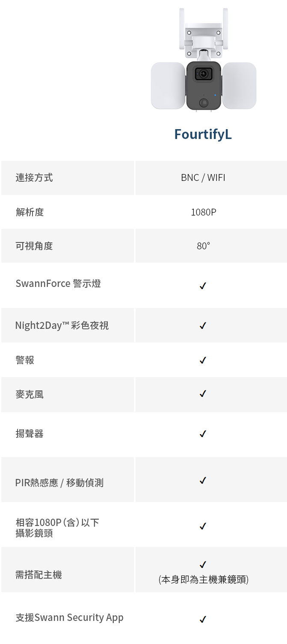Click the FourtifyL camera product image

[203, 60]
